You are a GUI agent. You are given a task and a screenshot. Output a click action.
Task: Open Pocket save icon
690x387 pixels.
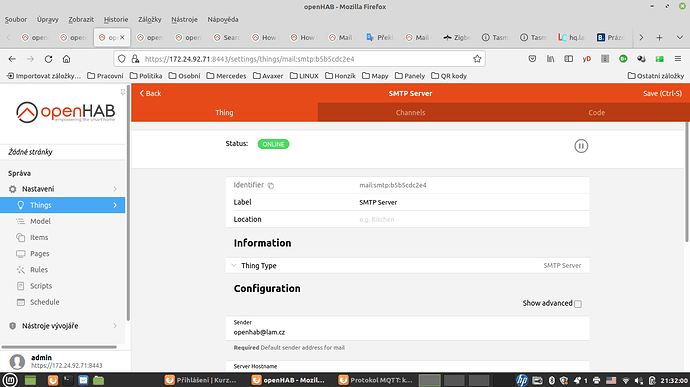tap(532, 59)
